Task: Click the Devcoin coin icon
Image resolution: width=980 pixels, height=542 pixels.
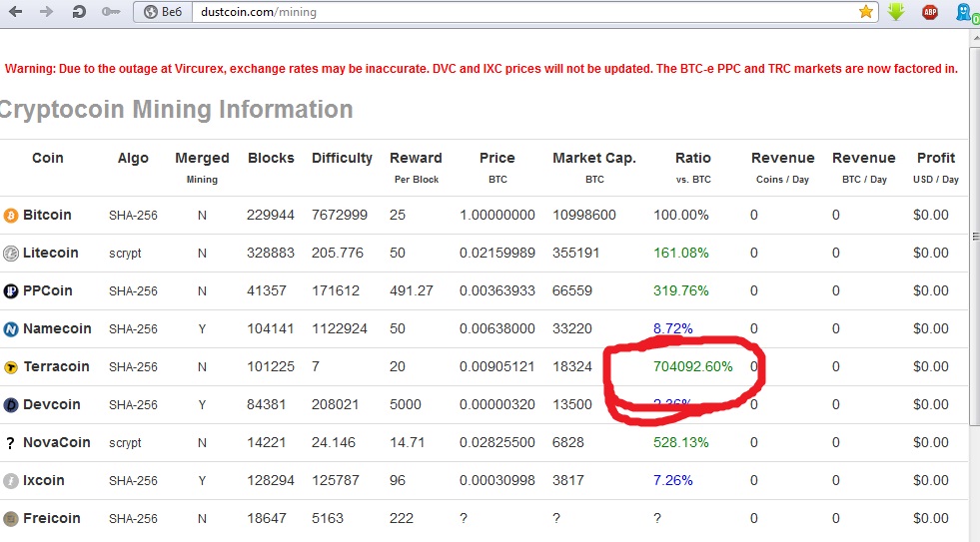Action: 11,405
